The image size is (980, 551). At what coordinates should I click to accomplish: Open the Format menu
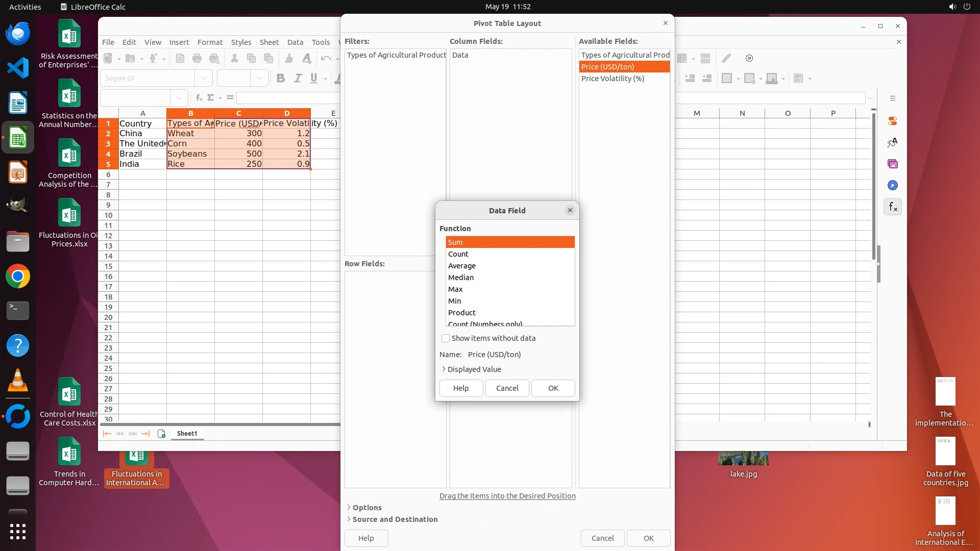[x=210, y=42]
